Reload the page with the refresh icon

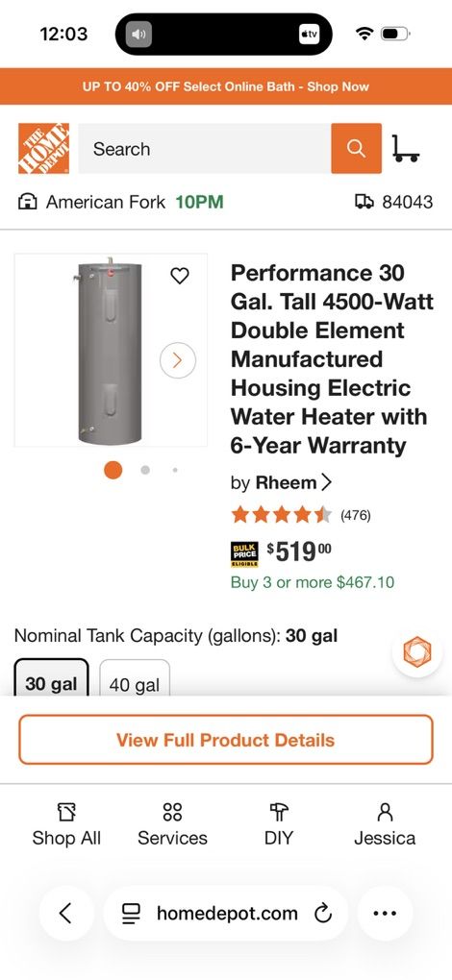point(322,914)
